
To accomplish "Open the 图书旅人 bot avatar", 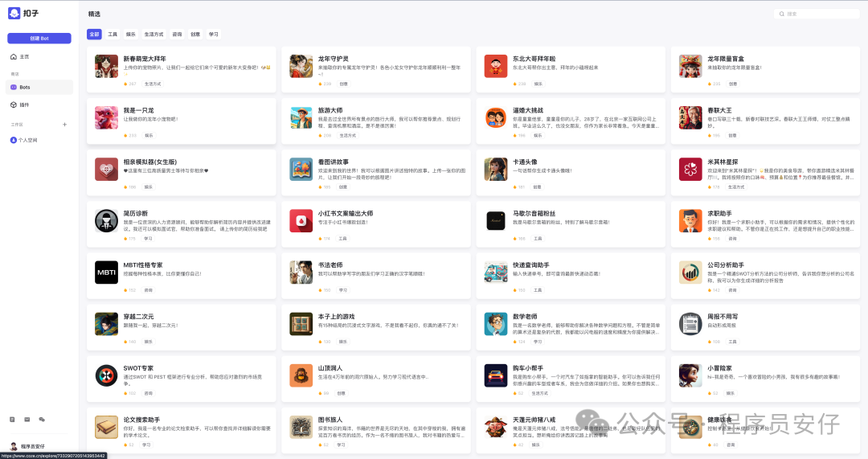I will 301,426.
